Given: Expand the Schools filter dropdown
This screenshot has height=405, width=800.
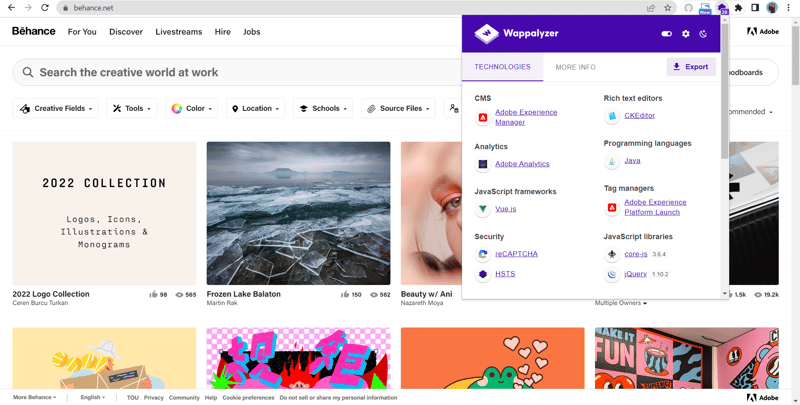Looking at the screenshot, I should [x=323, y=108].
